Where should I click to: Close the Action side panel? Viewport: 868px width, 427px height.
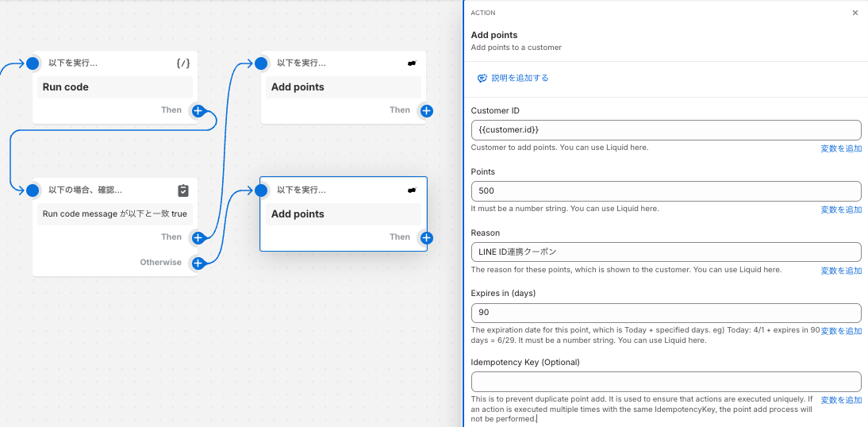point(855,13)
